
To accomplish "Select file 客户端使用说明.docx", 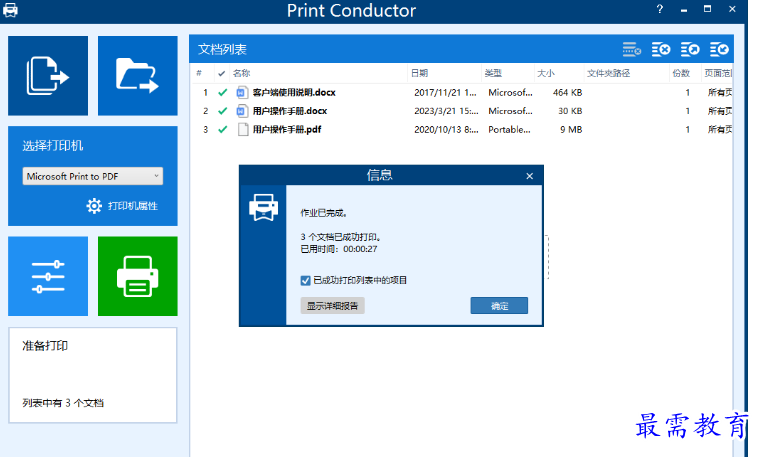I will pos(294,92).
